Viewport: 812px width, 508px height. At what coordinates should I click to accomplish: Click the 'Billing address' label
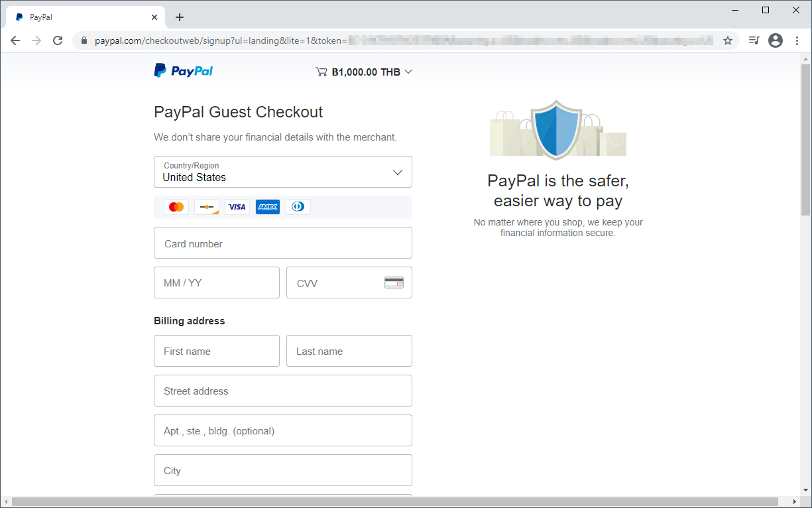(190, 321)
